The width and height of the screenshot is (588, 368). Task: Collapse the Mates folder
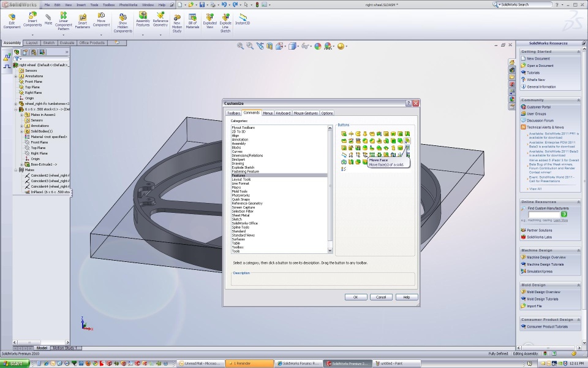click(16, 170)
